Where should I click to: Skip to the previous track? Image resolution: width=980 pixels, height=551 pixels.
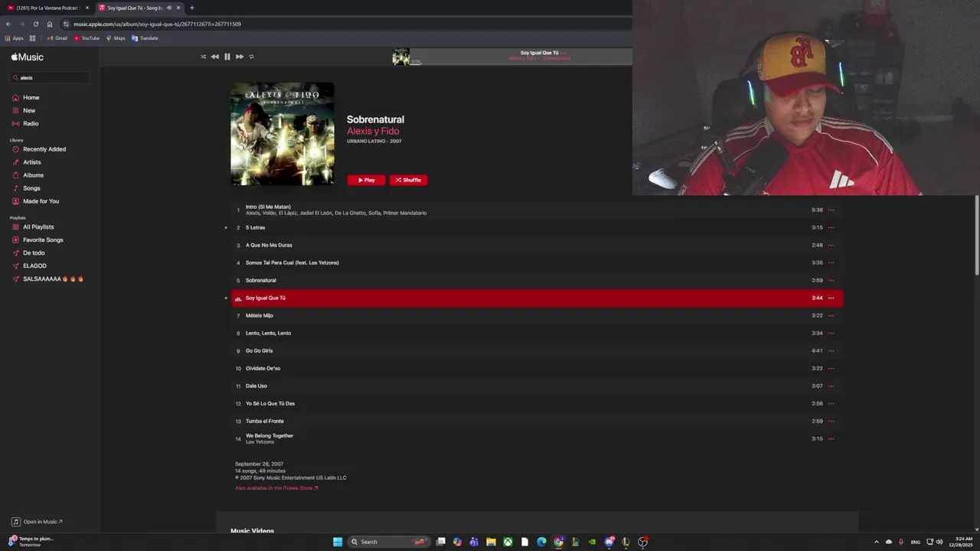[x=215, y=57]
